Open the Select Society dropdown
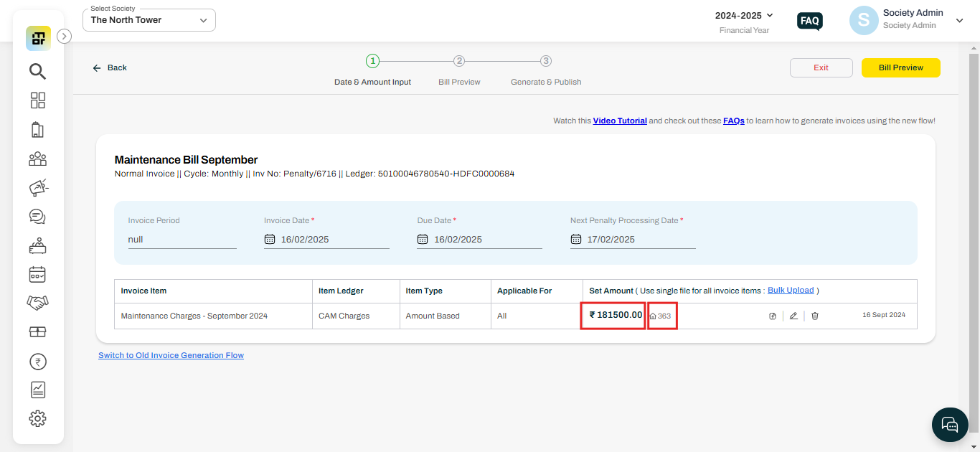This screenshot has height=452, width=980. click(149, 20)
